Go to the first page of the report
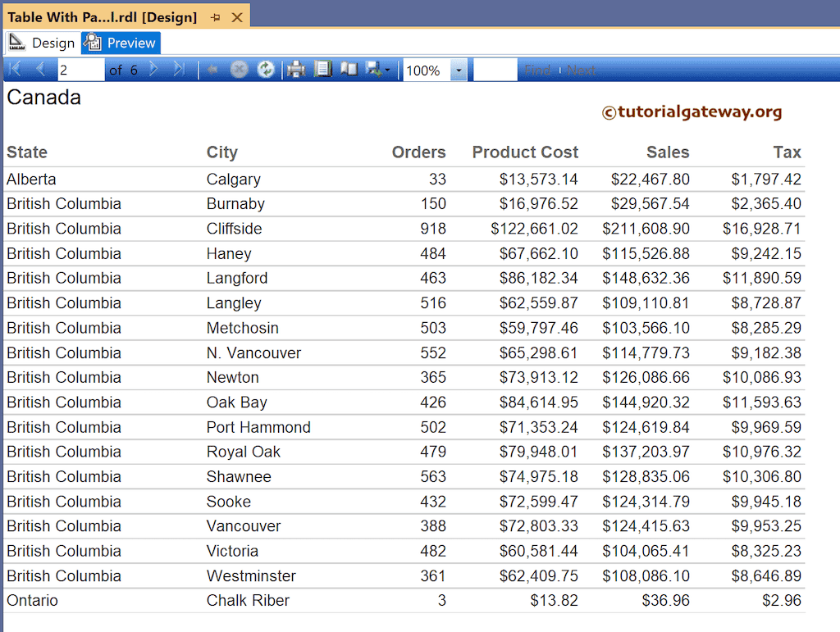The width and height of the screenshot is (840, 632). pos(14,69)
